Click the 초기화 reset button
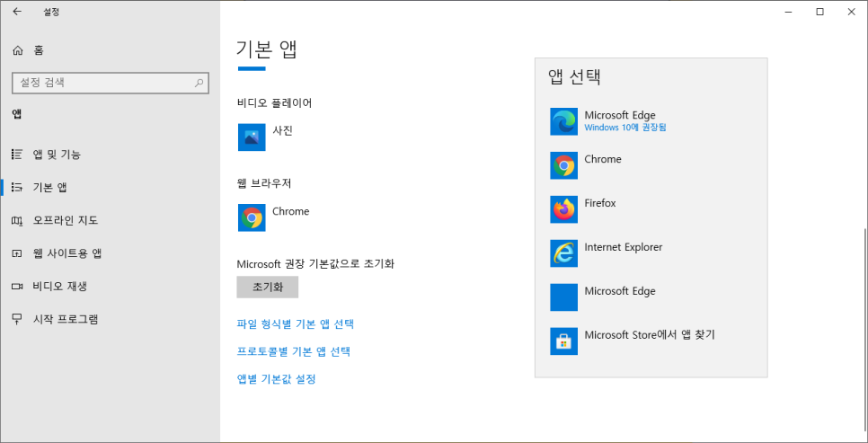This screenshot has height=443, width=868. pyautogui.click(x=268, y=288)
